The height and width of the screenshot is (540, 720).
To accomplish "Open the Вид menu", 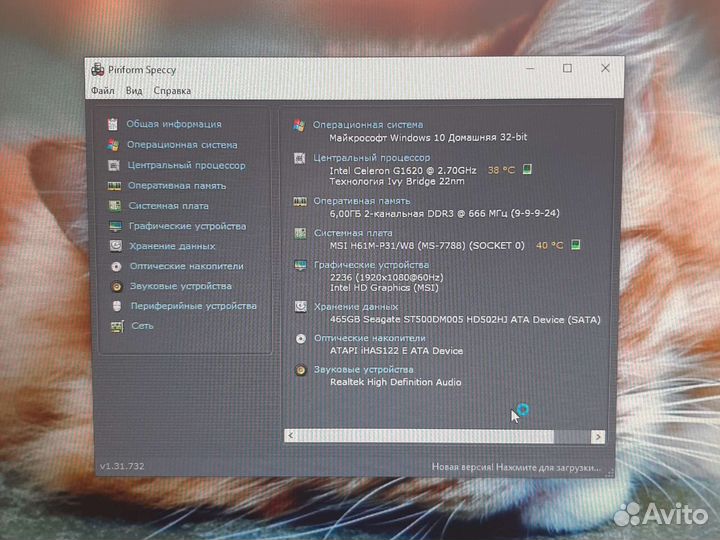I will [134, 90].
